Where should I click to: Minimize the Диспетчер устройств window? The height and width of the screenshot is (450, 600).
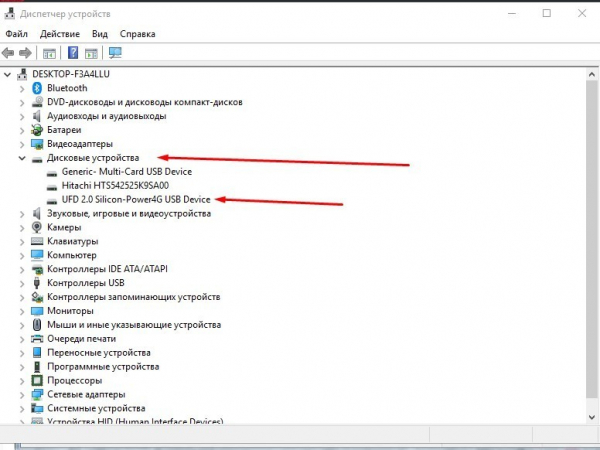coord(512,13)
